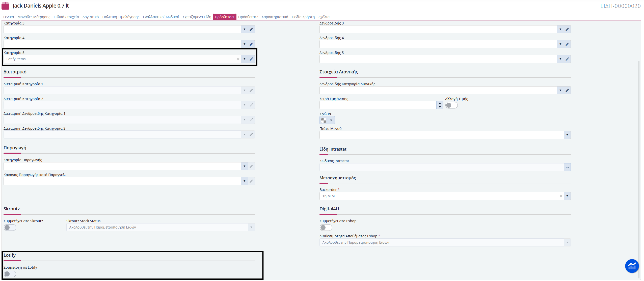This screenshot has height=281, width=644.
Task: Edit Κατηγορία 5 Lotify Items entry
Action: 251,59
